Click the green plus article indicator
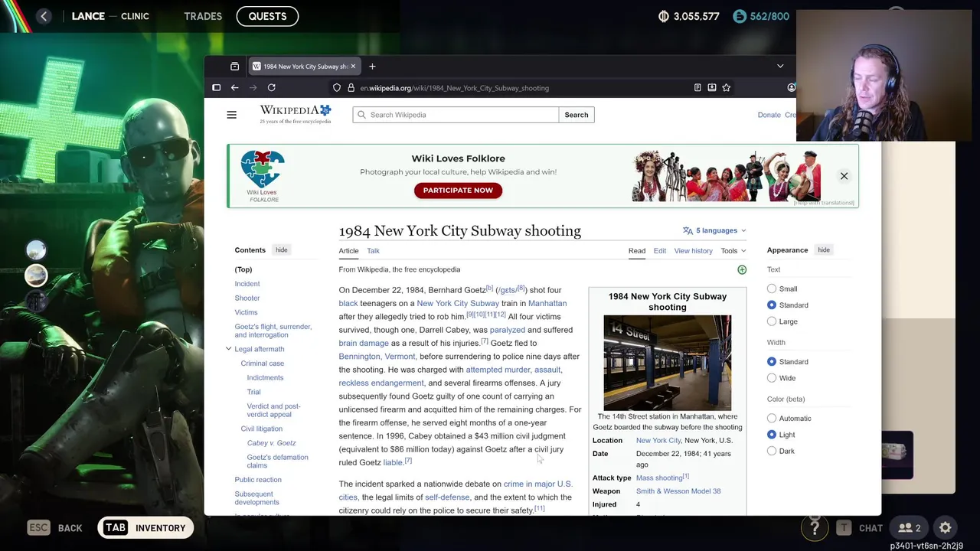This screenshot has width=980, height=551. click(x=741, y=269)
